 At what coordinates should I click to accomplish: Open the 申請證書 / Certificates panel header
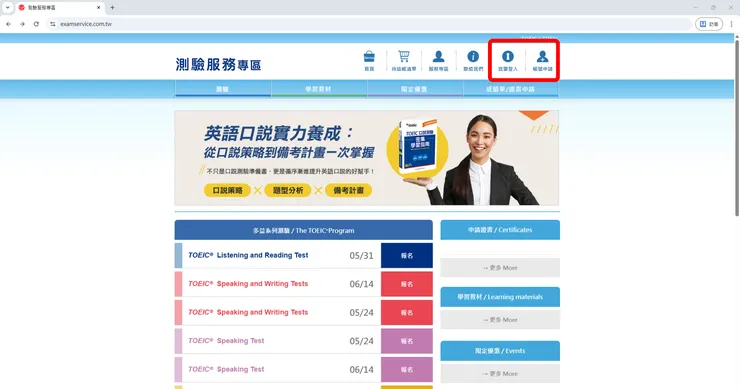pyautogui.click(x=500, y=230)
